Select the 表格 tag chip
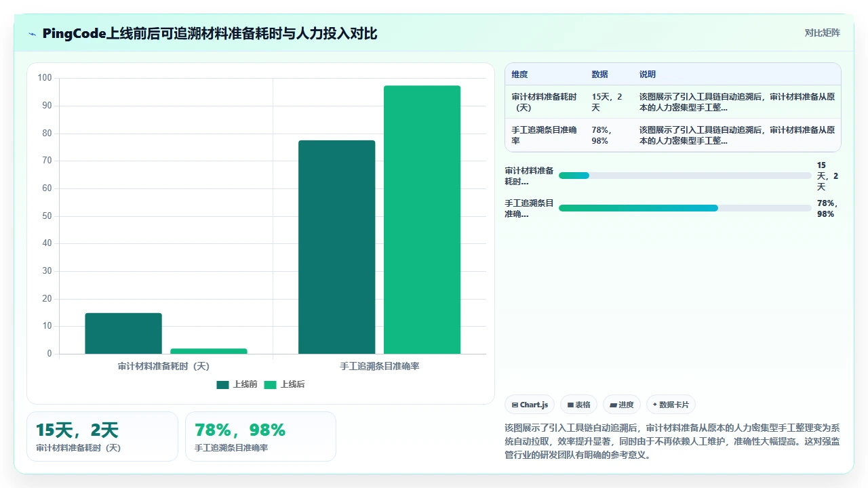Viewport: 868px width, 488px height. [578, 405]
